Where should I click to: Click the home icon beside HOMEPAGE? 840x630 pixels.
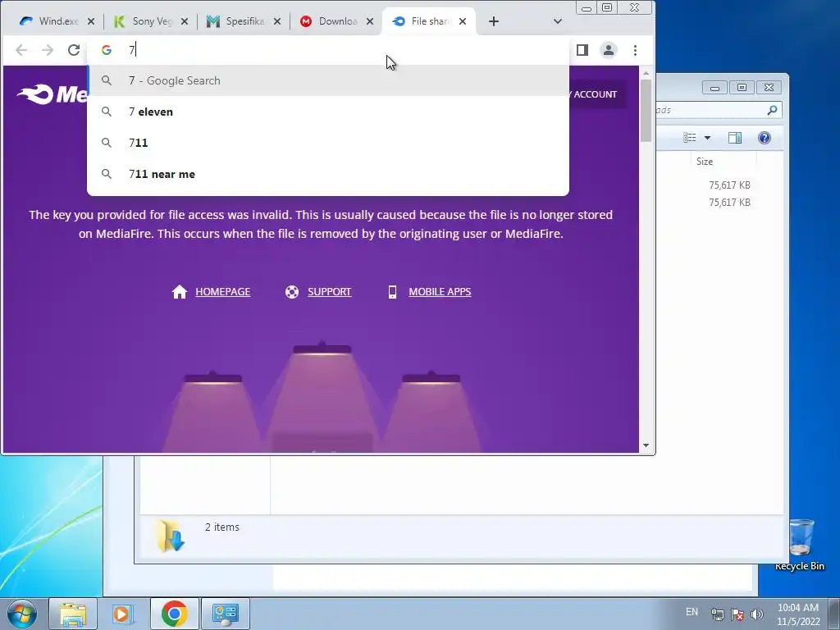click(180, 291)
